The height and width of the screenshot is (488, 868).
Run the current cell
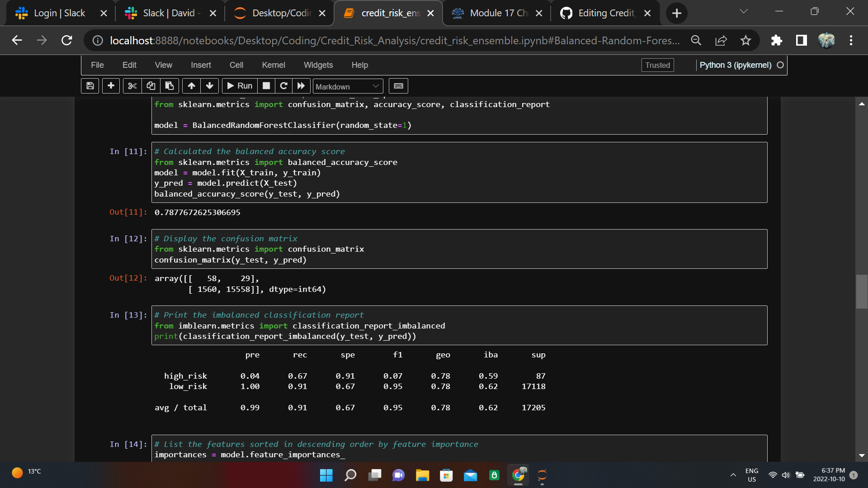tap(240, 86)
